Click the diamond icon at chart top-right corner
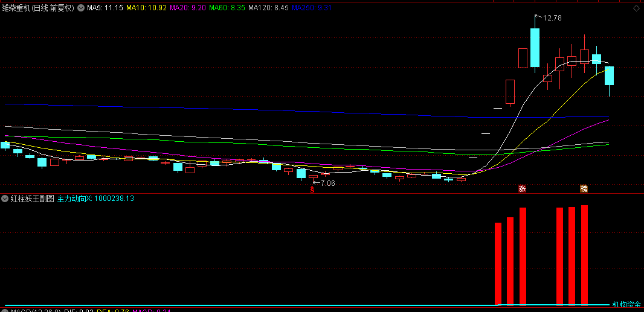 [x=636, y=8]
